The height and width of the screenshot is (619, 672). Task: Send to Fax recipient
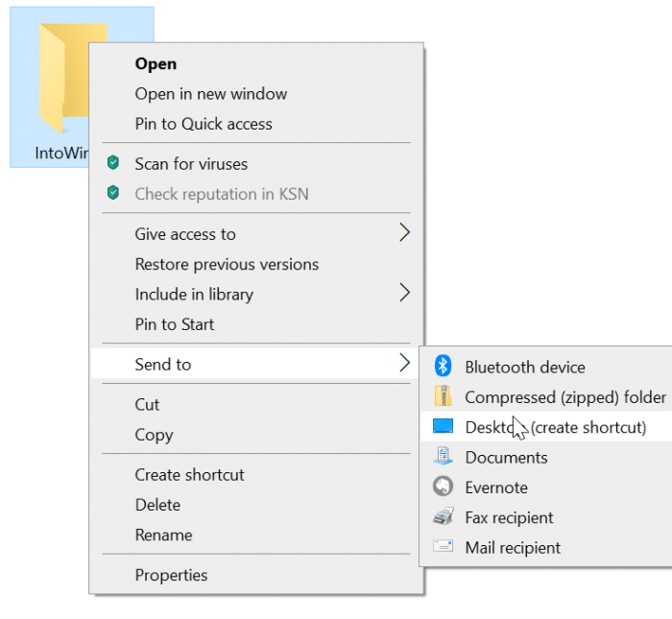tap(546, 517)
